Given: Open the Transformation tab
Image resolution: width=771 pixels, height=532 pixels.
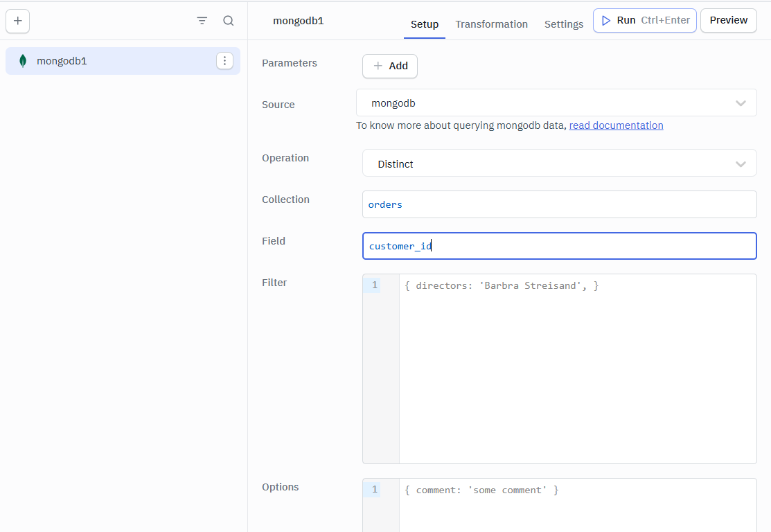Looking at the screenshot, I should 491,24.
